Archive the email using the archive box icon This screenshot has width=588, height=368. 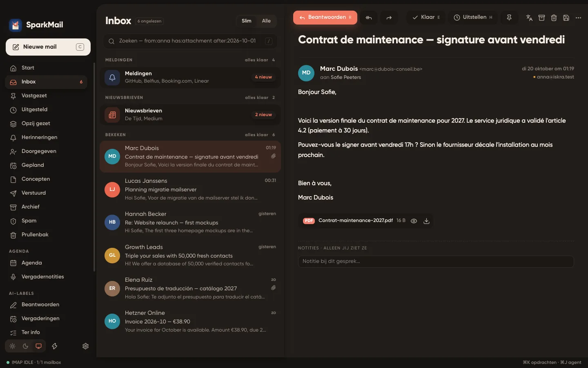pos(541,18)
